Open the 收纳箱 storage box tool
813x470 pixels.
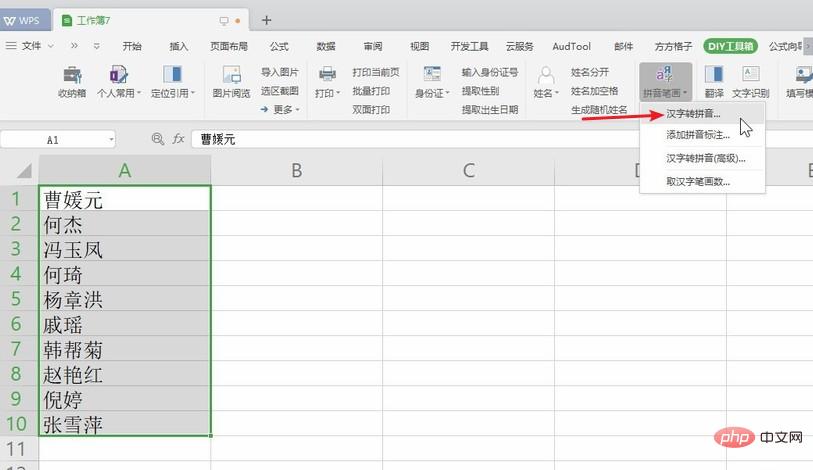72,81
